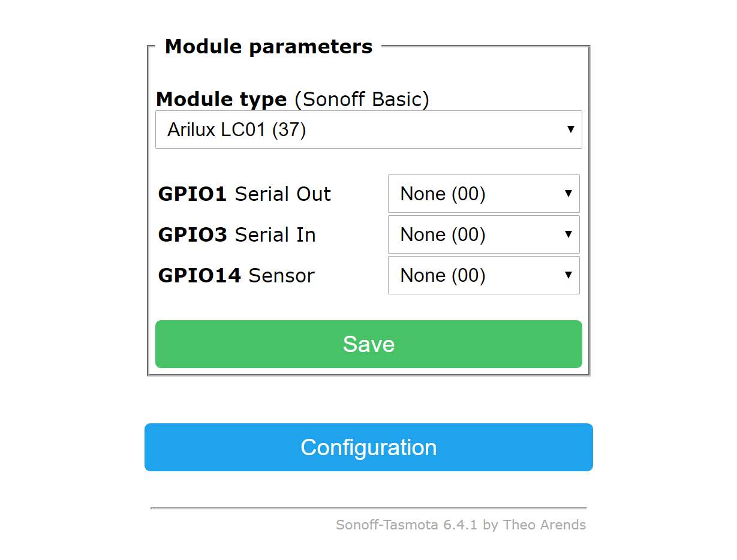Click the arrow icon on GPIO3 selector
Image resolution: width=737 pixels, height=560 pixels.
(568, 234)
